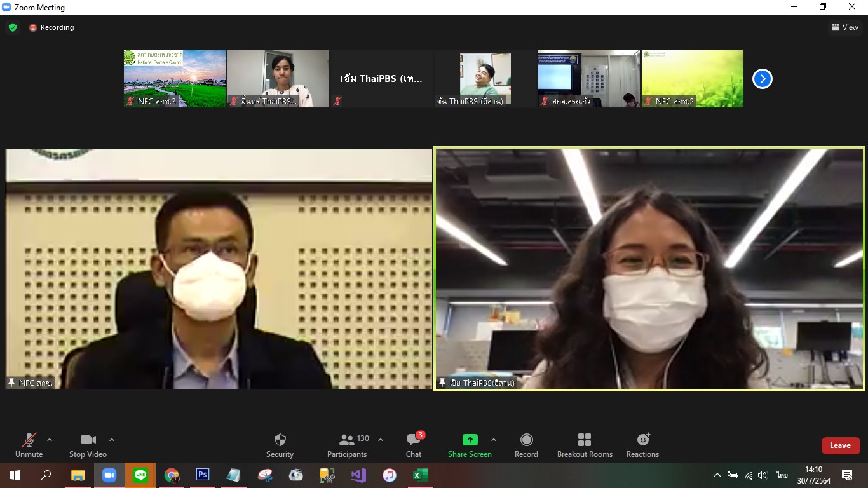
Task: Expand the arrow beside Participants count
Action: tap(381, 440)
